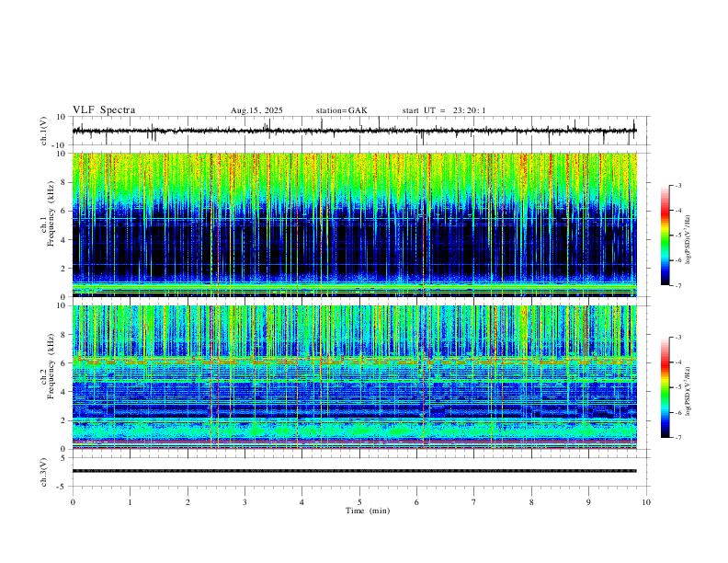Click the ch.2 color bar log(PSD) label

(x=688, y=391)
